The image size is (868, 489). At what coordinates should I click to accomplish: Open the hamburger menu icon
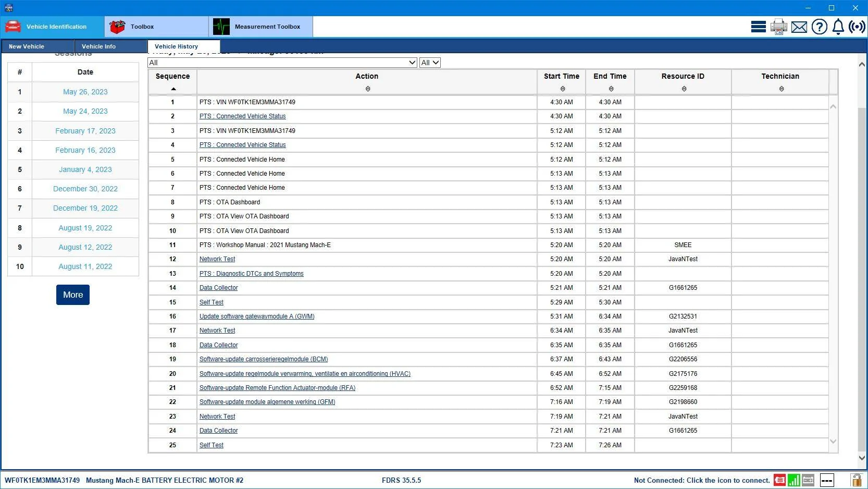[x=758, y=27]
